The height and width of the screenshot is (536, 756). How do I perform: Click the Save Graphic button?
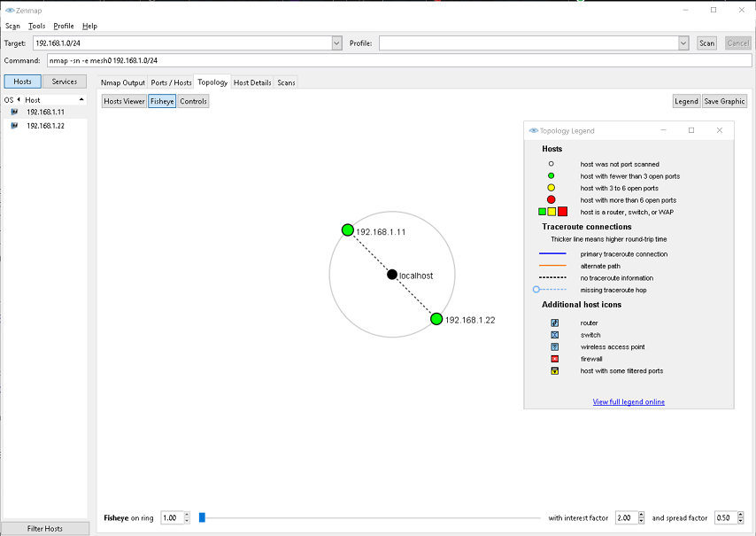723,101
